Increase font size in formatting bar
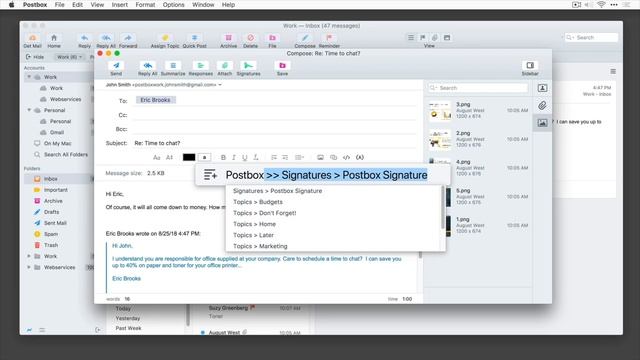Image resolution: width=640 pixels, height=360 pixels. [x=169, y=158]
